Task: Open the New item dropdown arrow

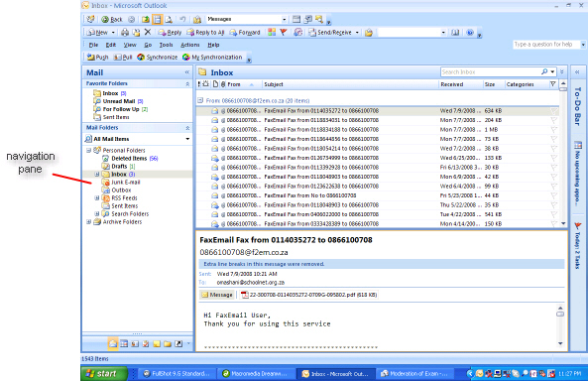Action: coord(113,33)
